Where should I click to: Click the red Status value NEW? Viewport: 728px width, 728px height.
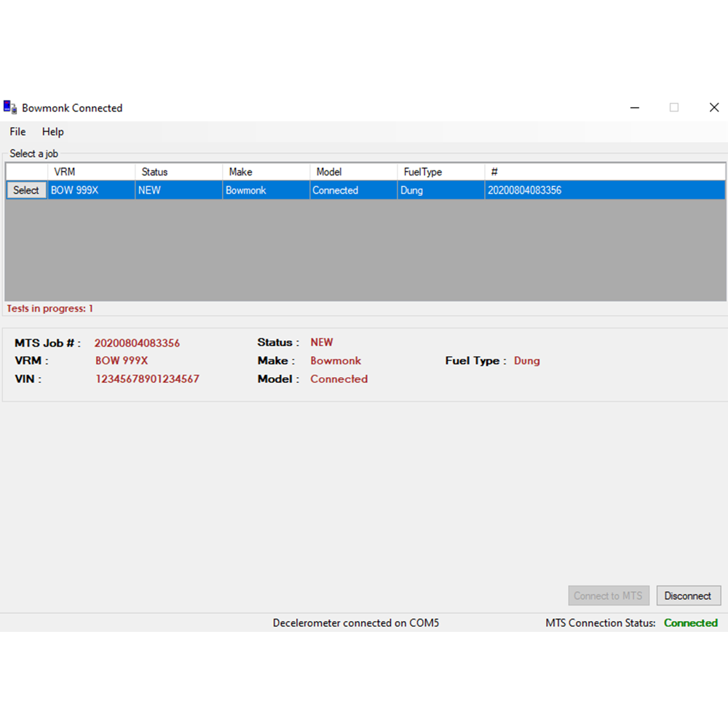(x=322, y=343)
